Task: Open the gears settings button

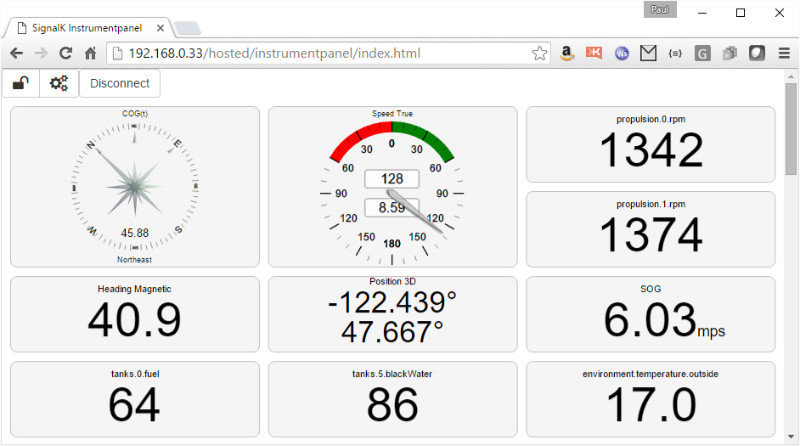Action: pyautogui.click(x=59, y=84)
